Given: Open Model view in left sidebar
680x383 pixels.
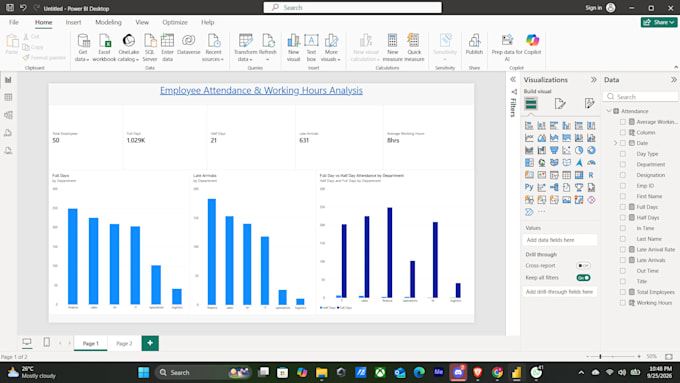Looking at the screenshot, I should 8,115.
